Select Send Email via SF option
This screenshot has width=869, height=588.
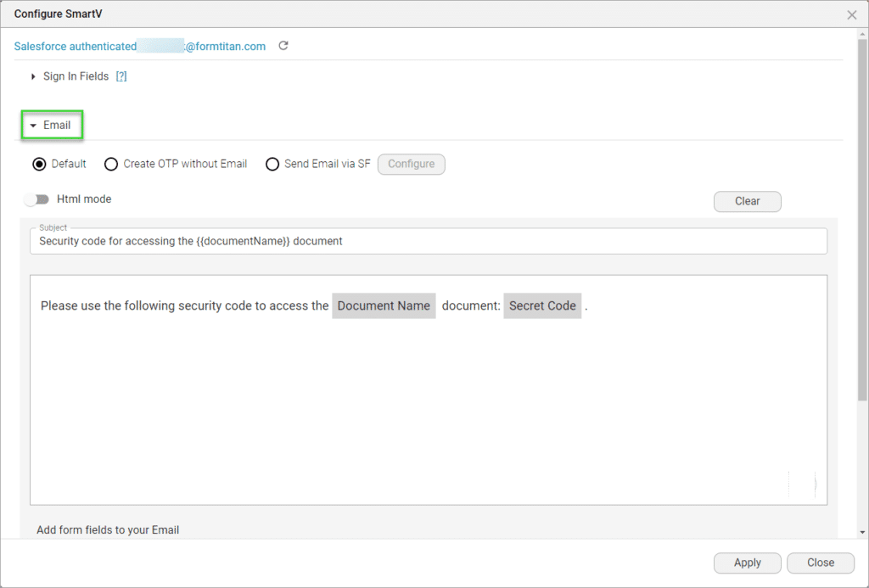pyautogui.click(x=272, y=164)
